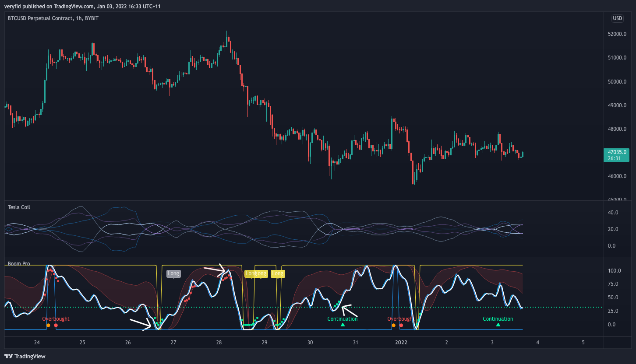
Task: Click the 0.0 value on Boom Pro scale
Action: [612, 325]
